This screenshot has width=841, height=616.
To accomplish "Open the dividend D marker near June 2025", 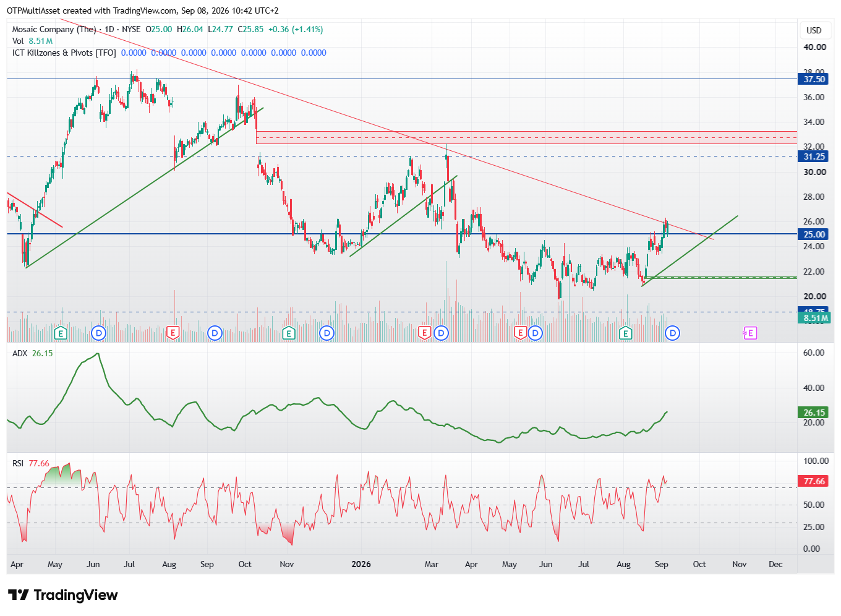I will click(x=98, y=333).
